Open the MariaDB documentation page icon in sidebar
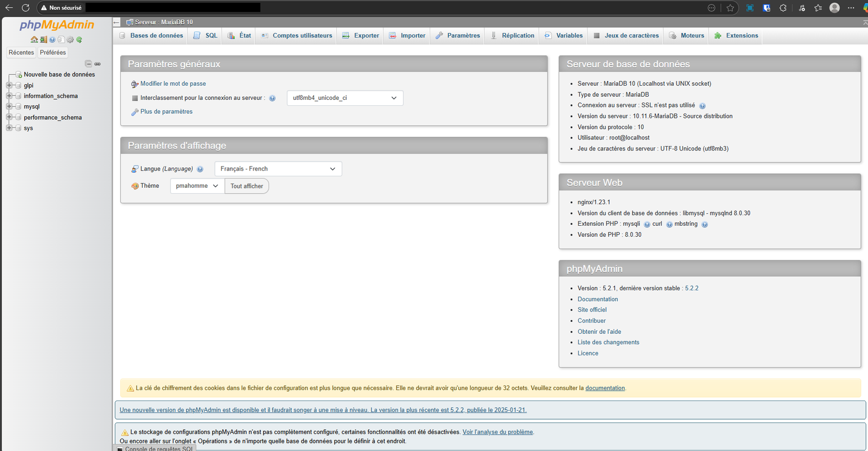The width and height of the screenshot is (868, 451). tap(61, 40)
